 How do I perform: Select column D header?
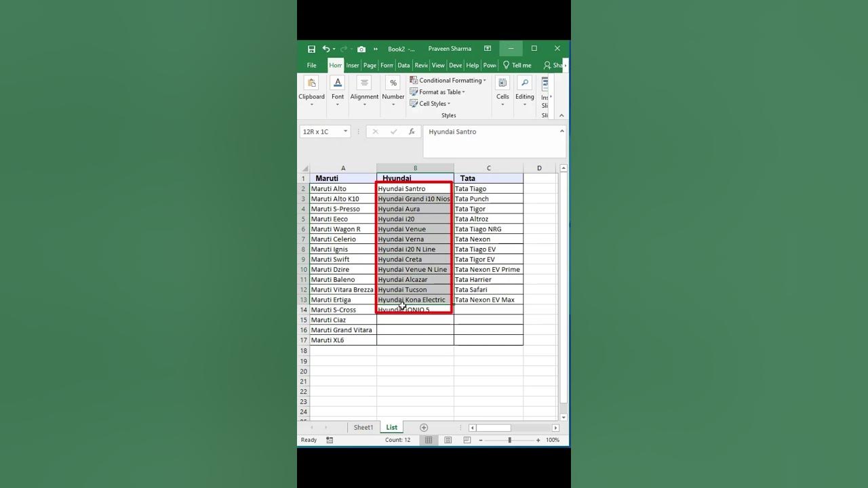tap(539, 168)
